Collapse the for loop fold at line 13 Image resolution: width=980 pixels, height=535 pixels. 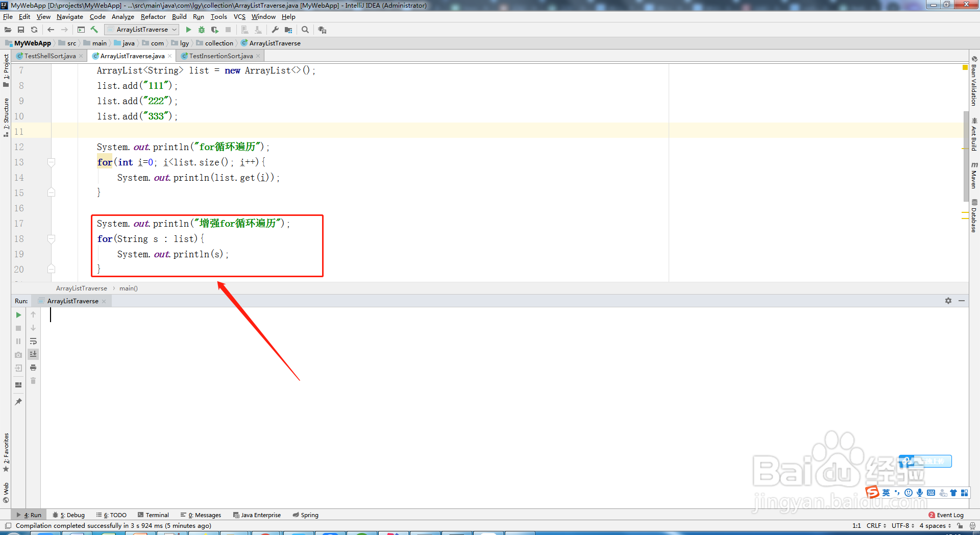51,162
